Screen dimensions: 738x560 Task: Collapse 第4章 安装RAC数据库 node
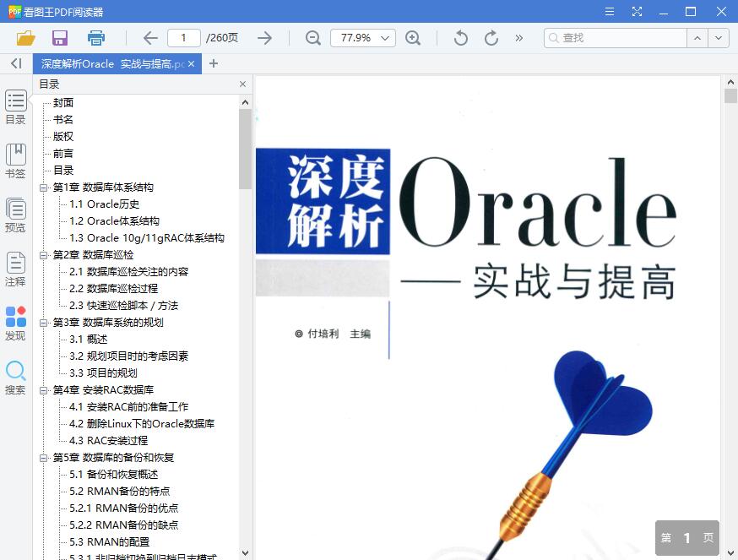tap(43, 390)
